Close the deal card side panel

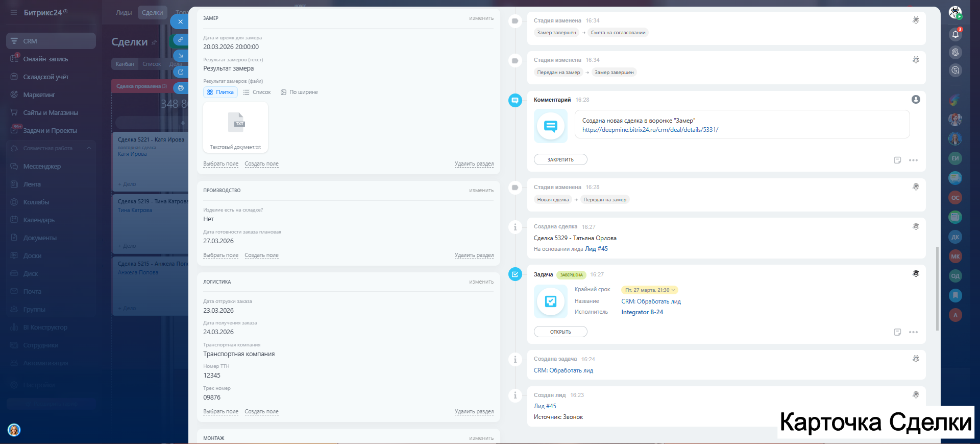tap(180, 22)
